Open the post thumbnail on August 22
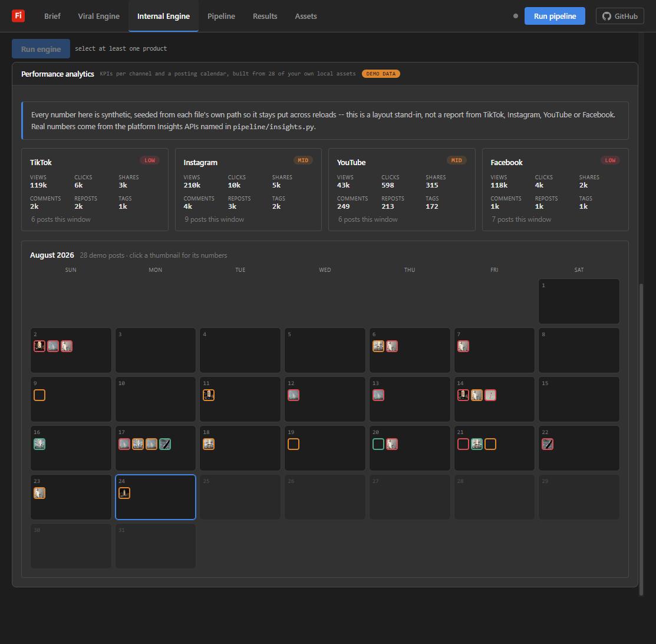The width and height of the screenshot is (656, 644). pos(548,444)
